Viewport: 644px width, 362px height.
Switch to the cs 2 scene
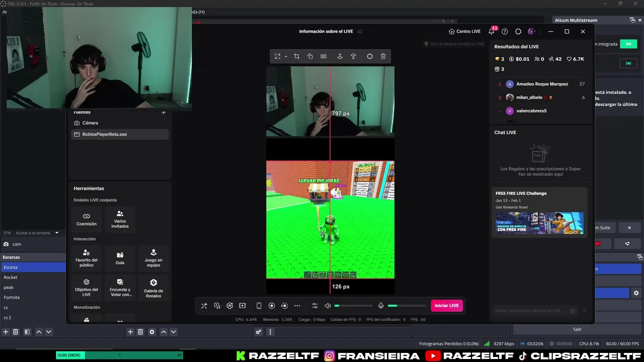pyautogui.click(x=33, y=318)
